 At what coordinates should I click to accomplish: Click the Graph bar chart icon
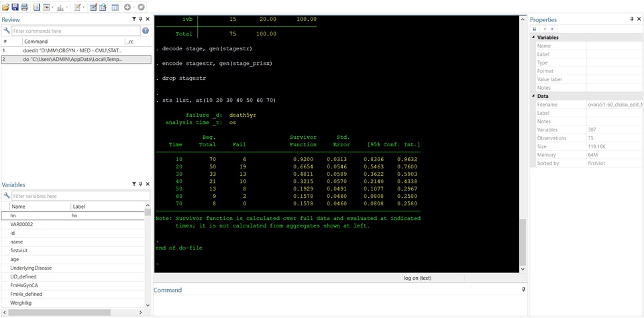[60, 7]
